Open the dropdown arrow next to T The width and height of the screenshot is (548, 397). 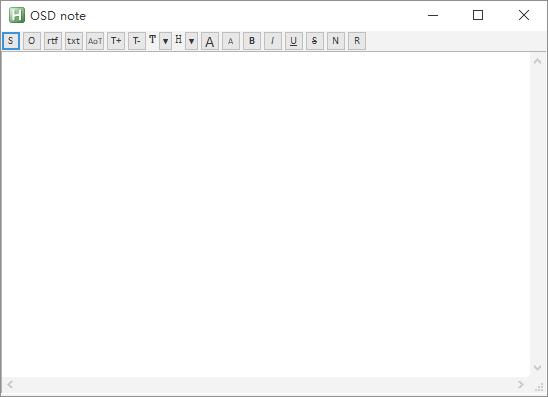[x=165, y=41]
